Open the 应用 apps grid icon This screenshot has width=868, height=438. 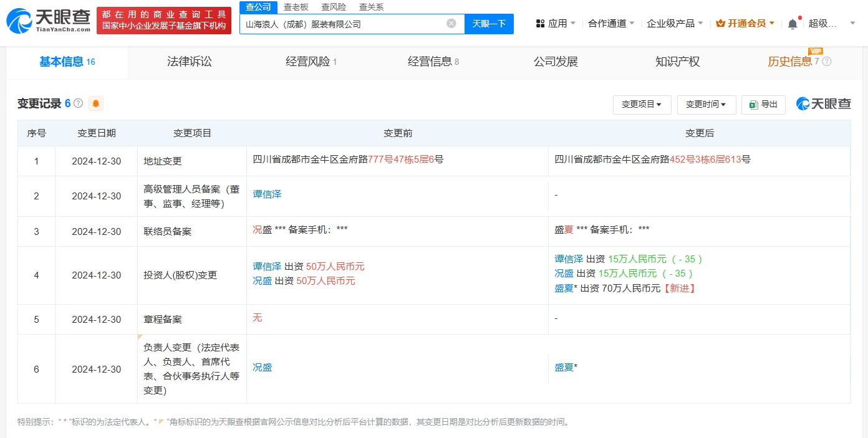[x=540, y=22]
